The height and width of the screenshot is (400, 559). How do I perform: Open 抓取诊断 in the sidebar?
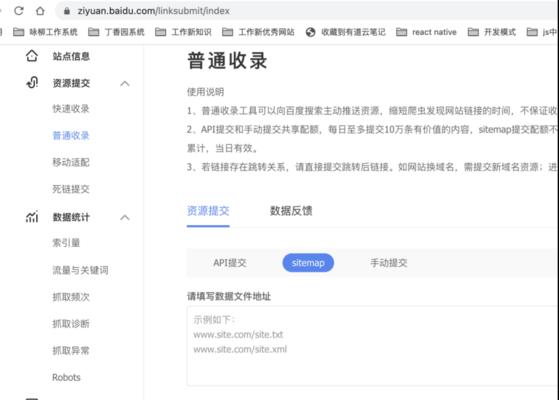click(x=71, y=324)
